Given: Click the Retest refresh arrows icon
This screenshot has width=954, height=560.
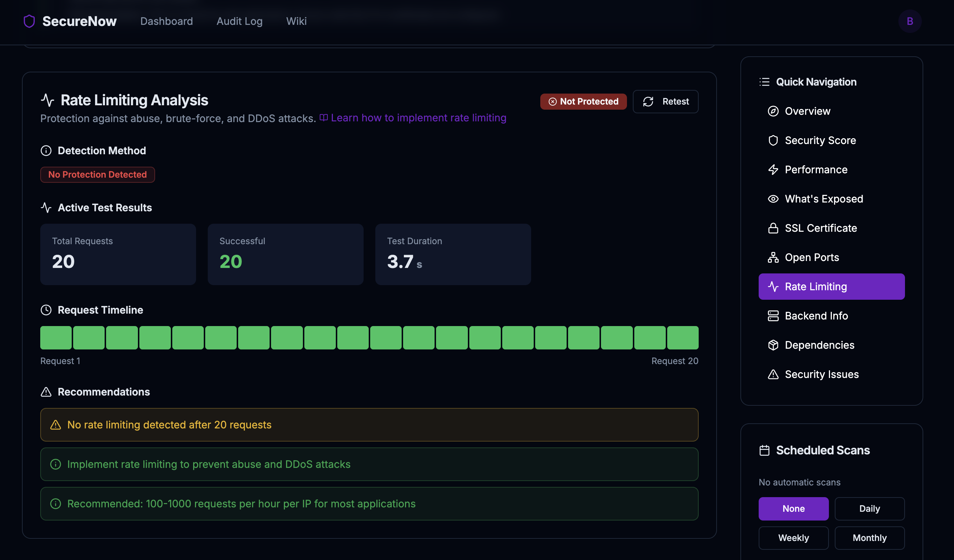Looking at the screenshot, I should pos(648,101).
